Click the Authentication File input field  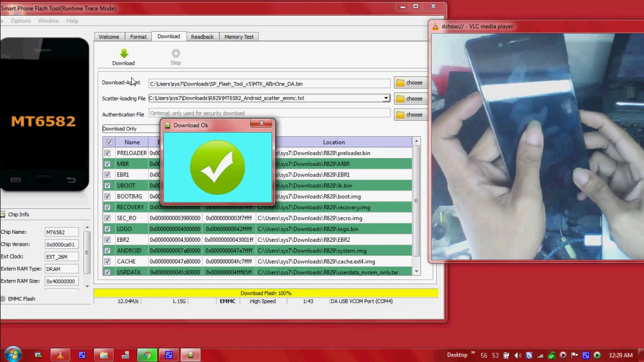pyautogui.click(x=269, y=114)
